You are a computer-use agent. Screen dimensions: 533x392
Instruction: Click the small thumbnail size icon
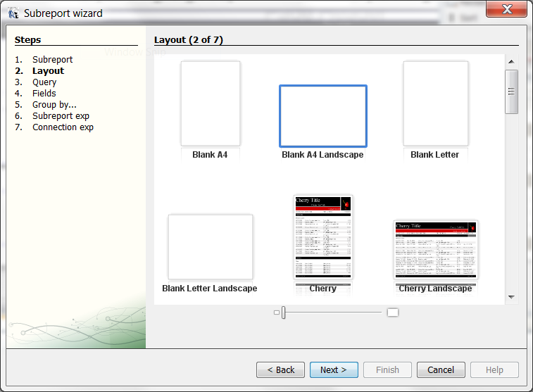click(276, 312)
